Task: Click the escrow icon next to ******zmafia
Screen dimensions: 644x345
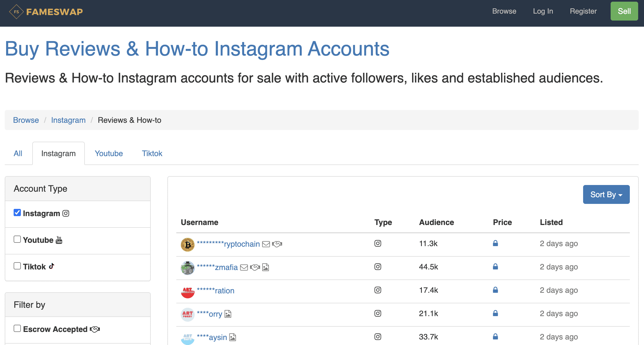Action: [256, 267]
